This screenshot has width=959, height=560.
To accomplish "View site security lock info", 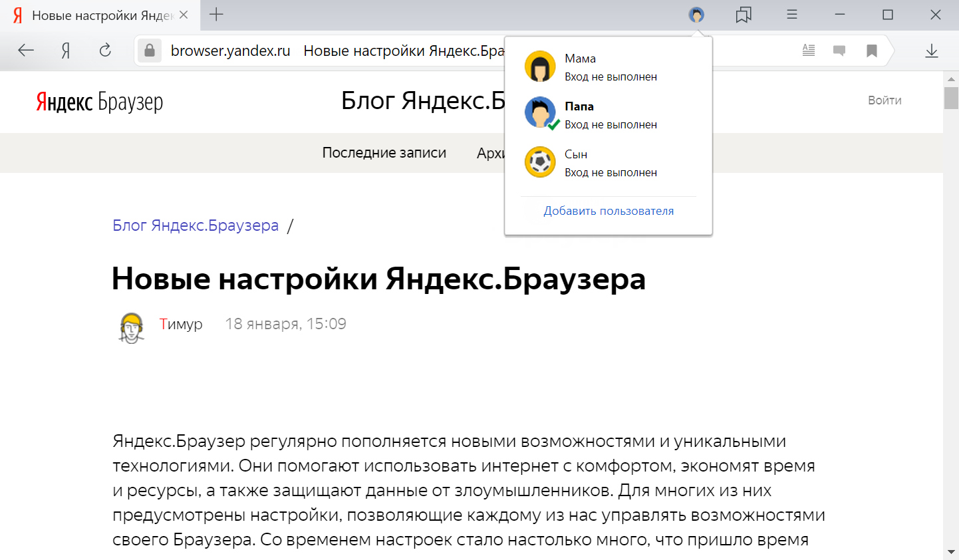I will pos(150,51).
